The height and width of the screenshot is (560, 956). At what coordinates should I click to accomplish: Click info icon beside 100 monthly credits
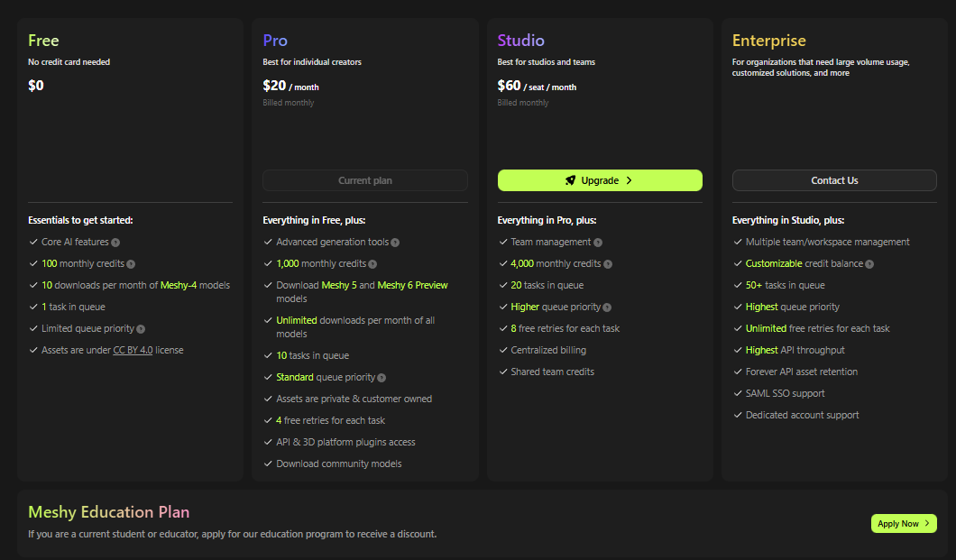pyautogui.click(x=131, y=264)
